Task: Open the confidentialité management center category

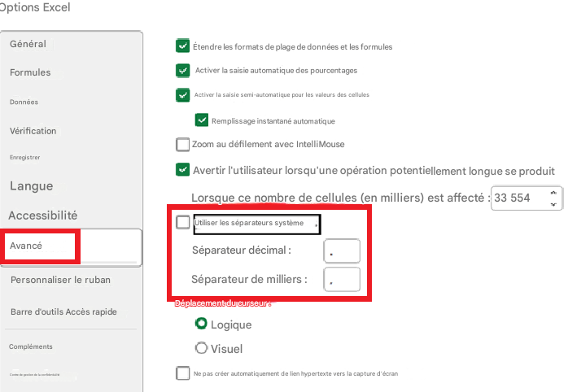Action: tap(35, 375)
